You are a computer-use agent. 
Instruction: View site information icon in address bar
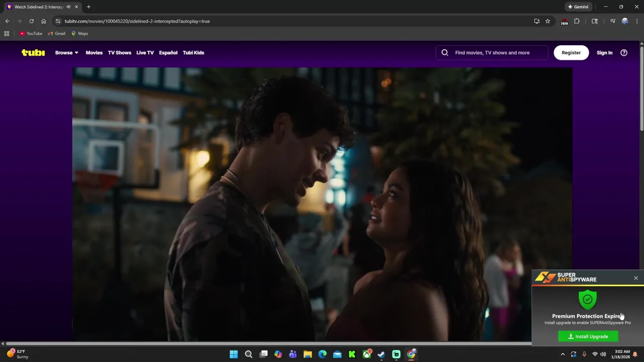58,21
